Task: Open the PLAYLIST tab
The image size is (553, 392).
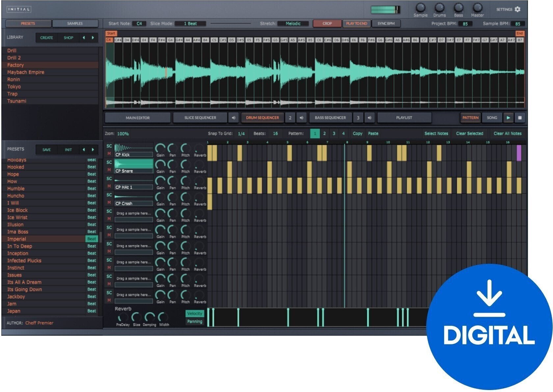Action: click(x=404, y=117)
